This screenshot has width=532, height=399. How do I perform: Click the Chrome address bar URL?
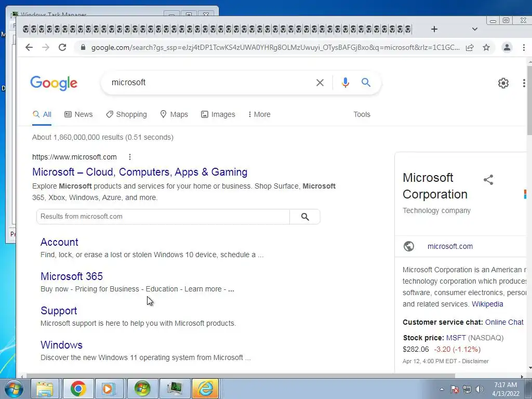275,47
